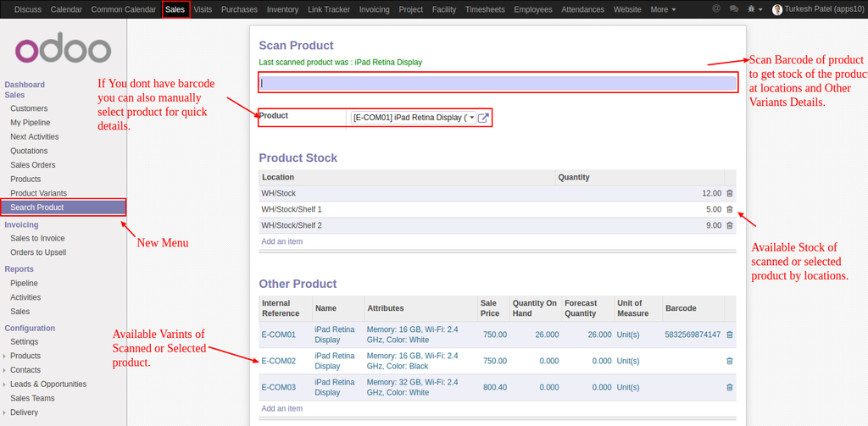Open the Invoicing top menu
The height and width of the screenshot is (426, 868).
tap(374, 9)
